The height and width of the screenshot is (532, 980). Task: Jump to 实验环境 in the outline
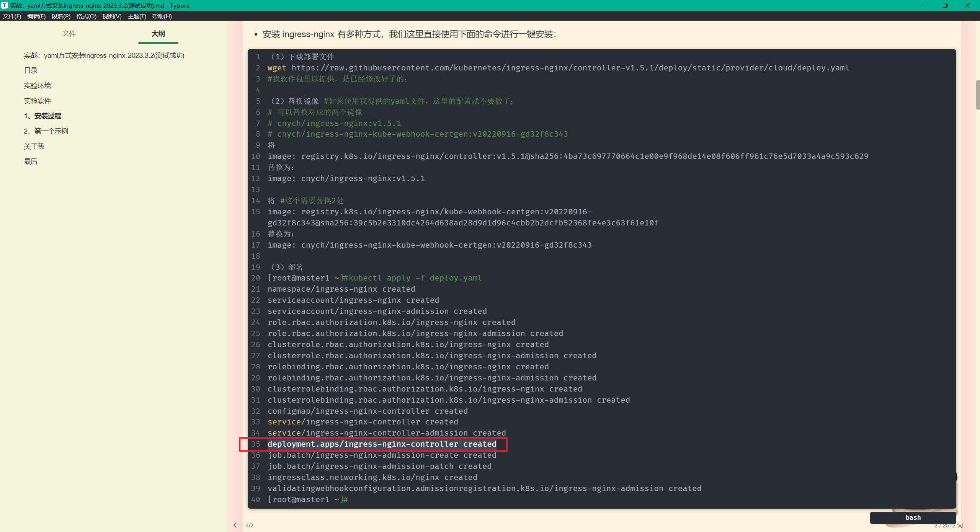[37, 86]
